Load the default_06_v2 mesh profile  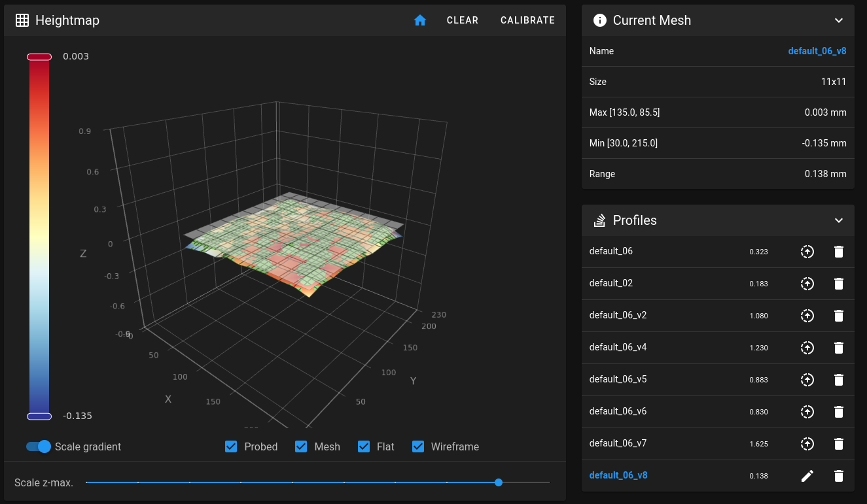(807, 316)
